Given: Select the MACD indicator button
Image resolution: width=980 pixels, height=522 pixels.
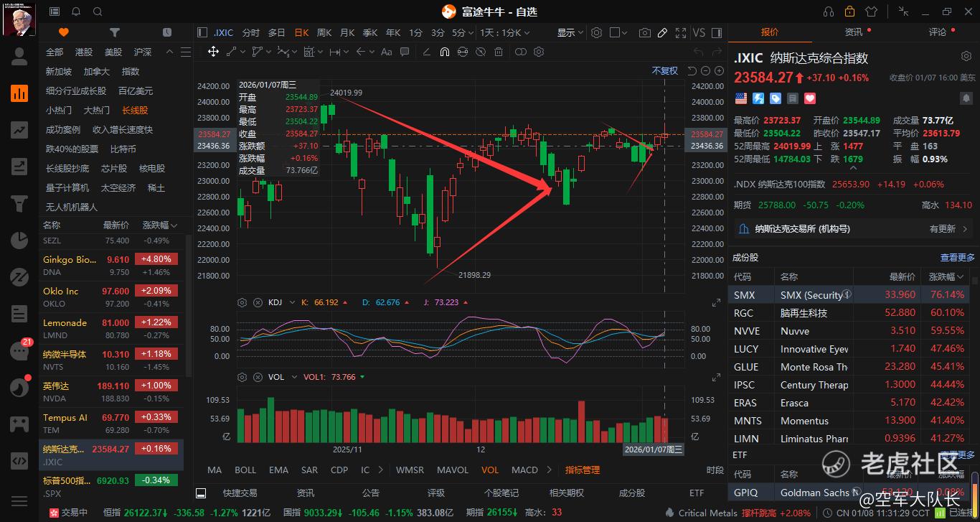Looking at the screenshot, I should [524, 470].
